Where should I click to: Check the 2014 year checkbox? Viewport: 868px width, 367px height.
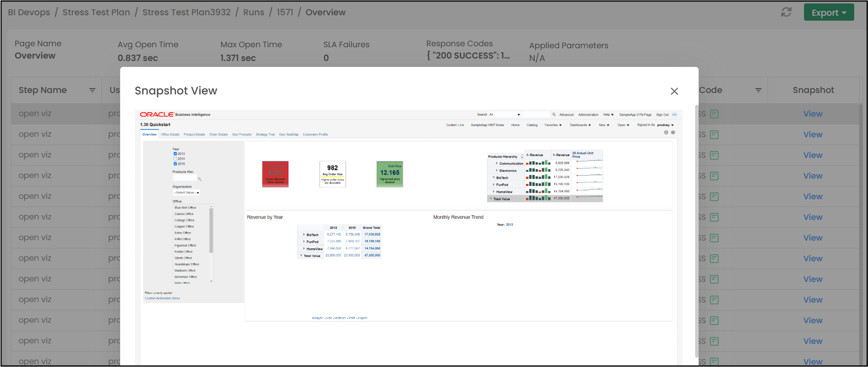[x=175, y=158]
